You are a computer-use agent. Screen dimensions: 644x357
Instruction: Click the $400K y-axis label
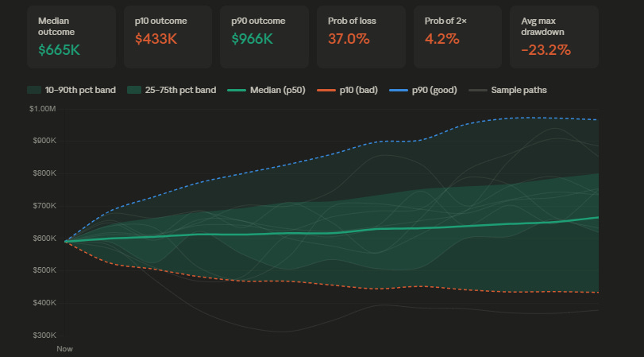point(44,303)
